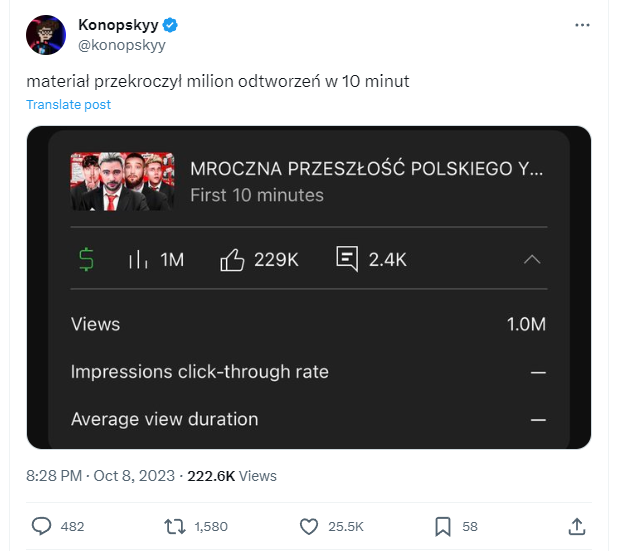Click the reply speech bubble icon
The height and width of the screenshot is (551, 629).
point(41,526)
